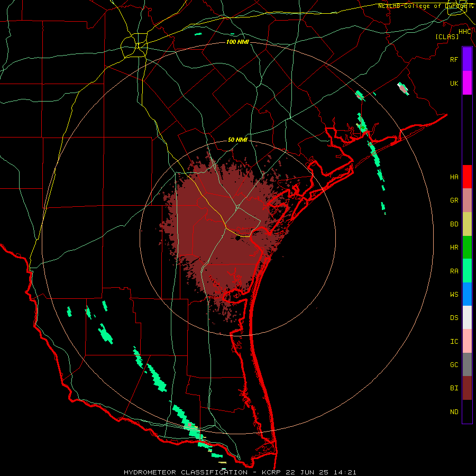476x476 pixels.
Task: Select the brown BI legend color block
Action: [x=467, y=388]
